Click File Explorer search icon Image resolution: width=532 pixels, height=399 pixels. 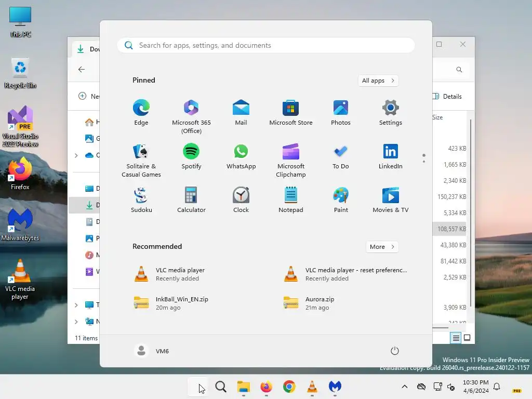pyautogui.click(x=459, y=70)
